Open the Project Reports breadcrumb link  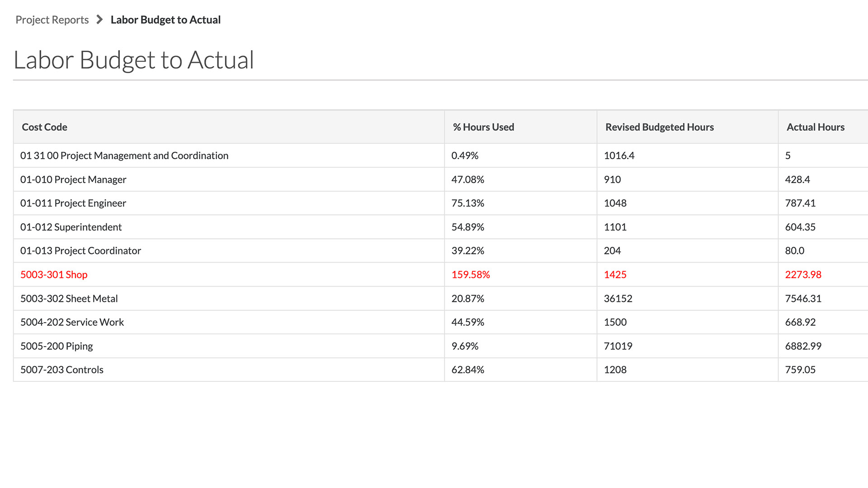click(52, 19)
